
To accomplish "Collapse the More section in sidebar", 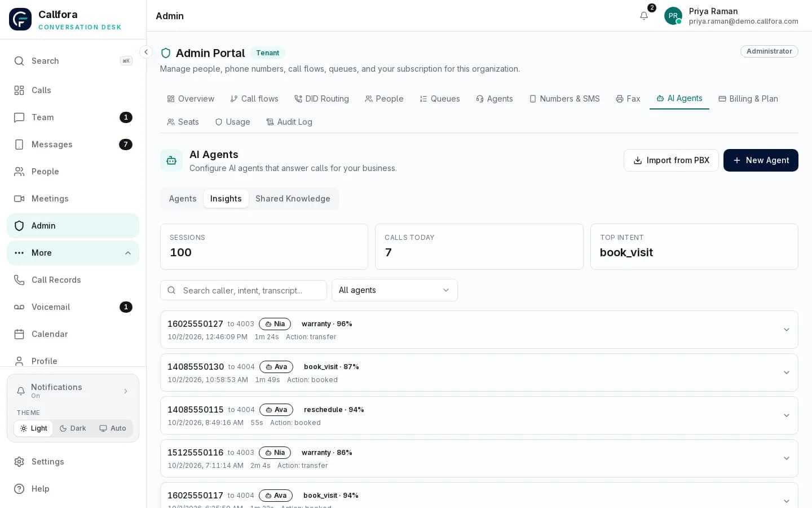I will (73, 253).
